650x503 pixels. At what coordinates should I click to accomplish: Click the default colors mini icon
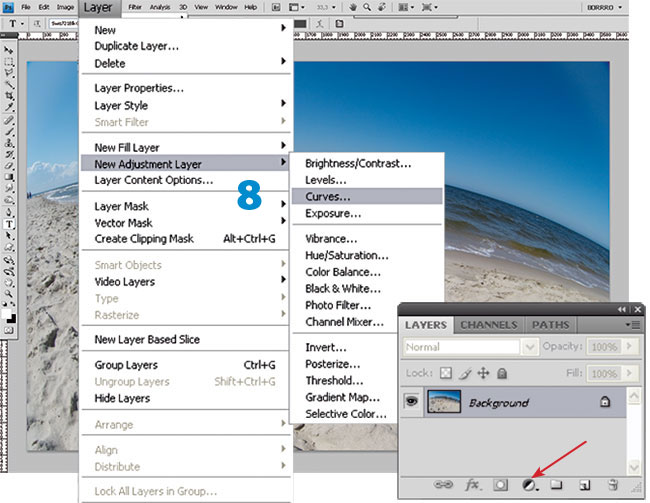pos(5,304)
